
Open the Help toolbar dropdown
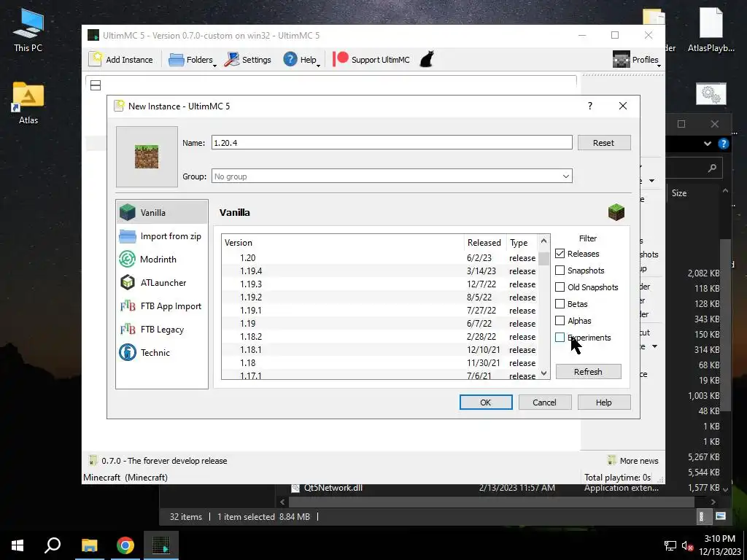[x=302, y=60]
